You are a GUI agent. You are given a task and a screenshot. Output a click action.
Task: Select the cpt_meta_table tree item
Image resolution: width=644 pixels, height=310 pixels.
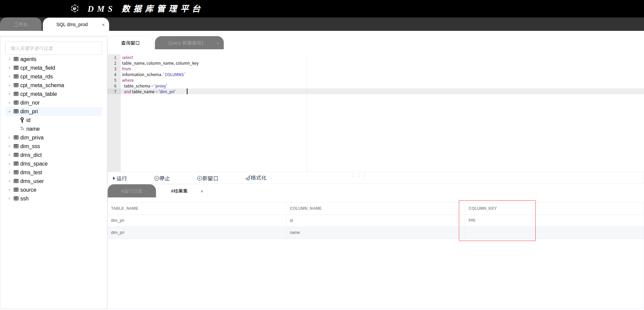pyautogui.click(x=54, y=94)
